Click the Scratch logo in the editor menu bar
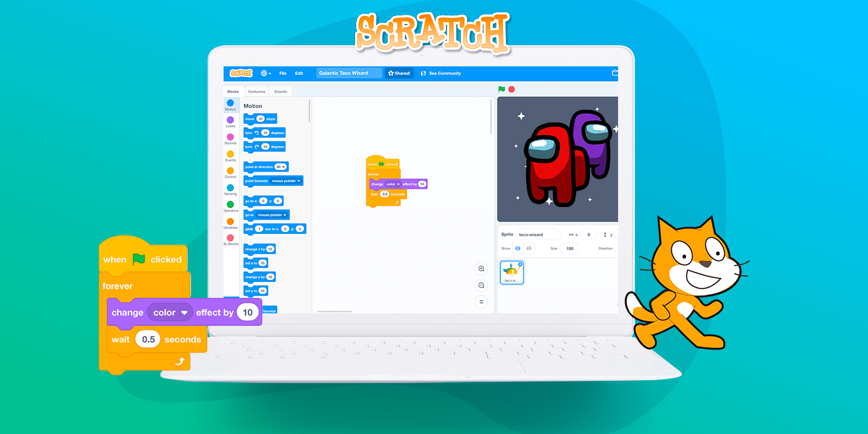868x434 pixels. 241,73
